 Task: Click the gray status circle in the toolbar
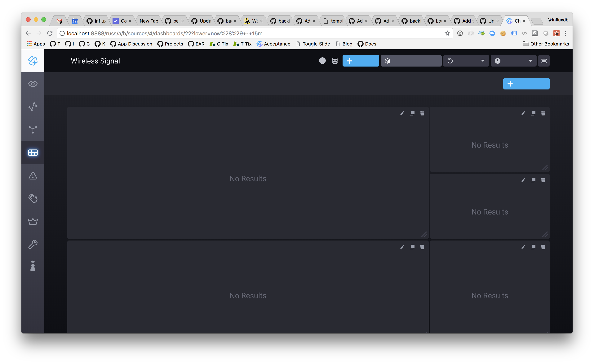(x=322, y=61)
